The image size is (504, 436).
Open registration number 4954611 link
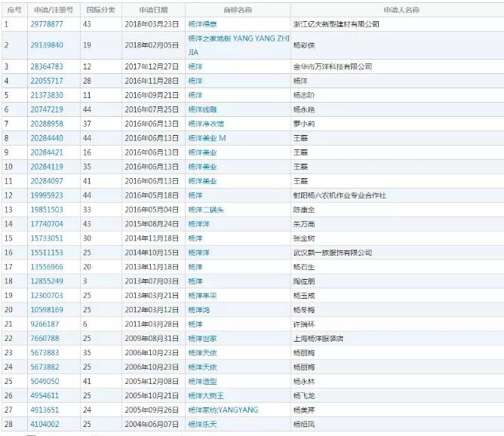pyautogui.click(x=45, y=395)
